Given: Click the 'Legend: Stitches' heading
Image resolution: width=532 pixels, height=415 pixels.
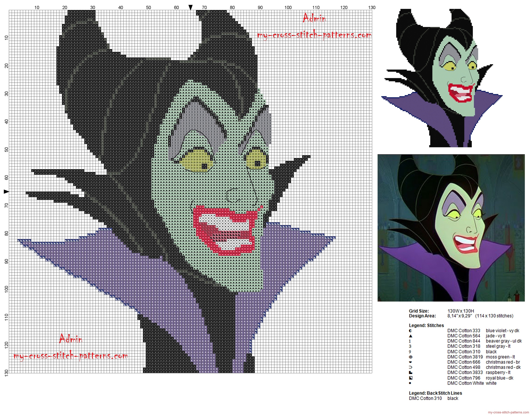Looking at the screenshot, I should 426,325.
